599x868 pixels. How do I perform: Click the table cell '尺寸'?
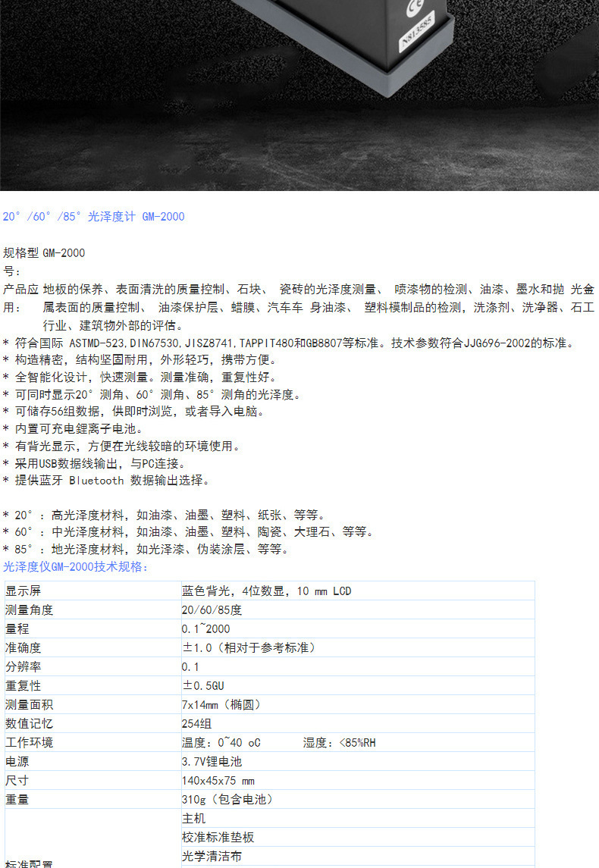point(93,781)
